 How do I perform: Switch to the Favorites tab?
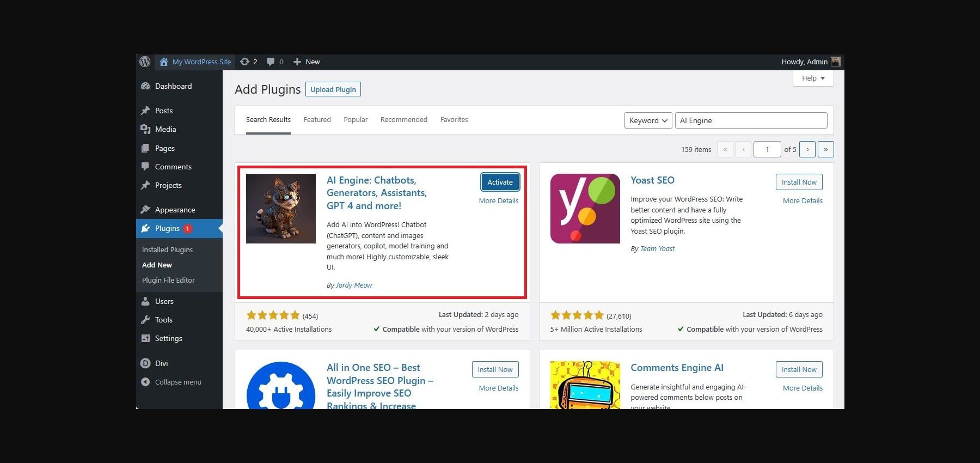[454, 120]
